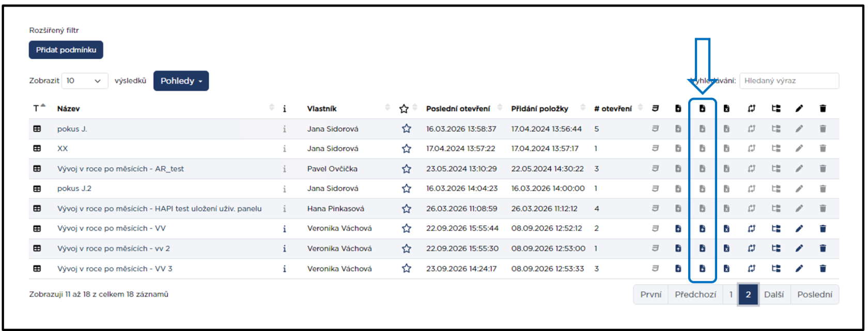The height and width of the screenshot is (331, 868).
Task: Sort the table by Vlastník column
Action: point(322,108)
